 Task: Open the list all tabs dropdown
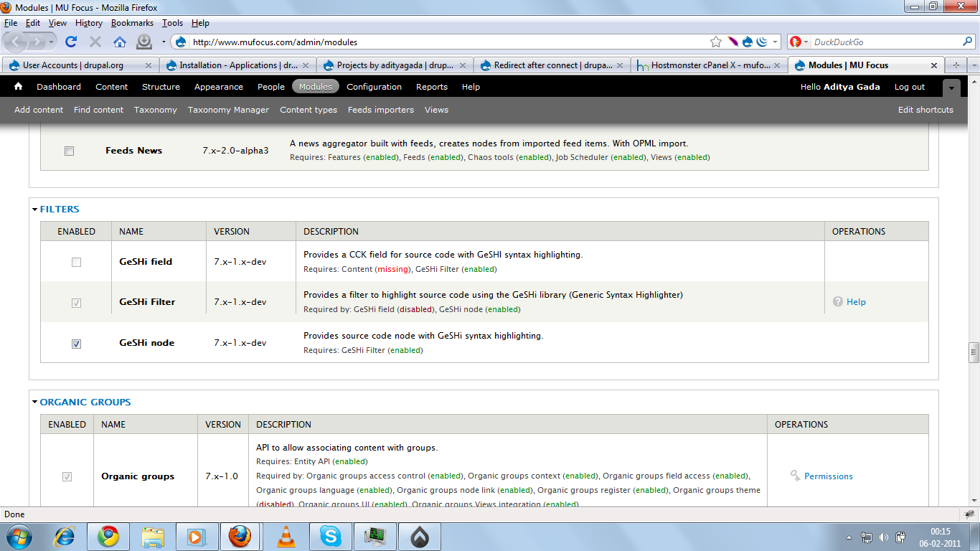tap(973, 65)
